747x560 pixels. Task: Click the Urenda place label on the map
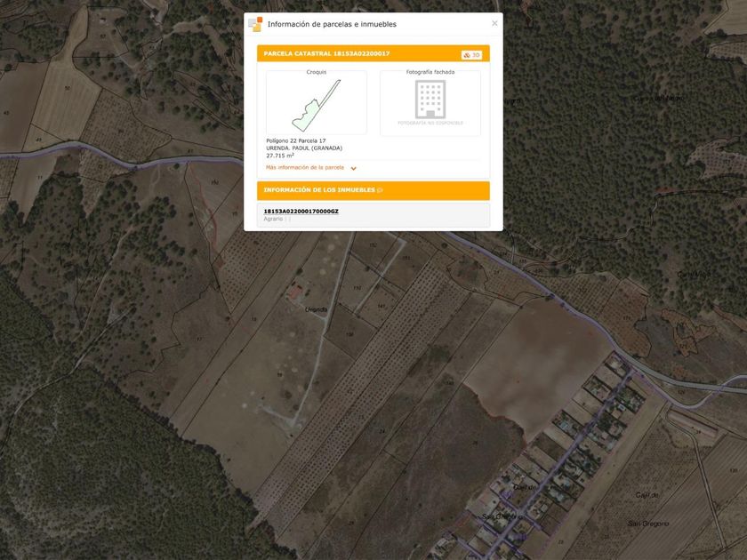pos(316,309)
